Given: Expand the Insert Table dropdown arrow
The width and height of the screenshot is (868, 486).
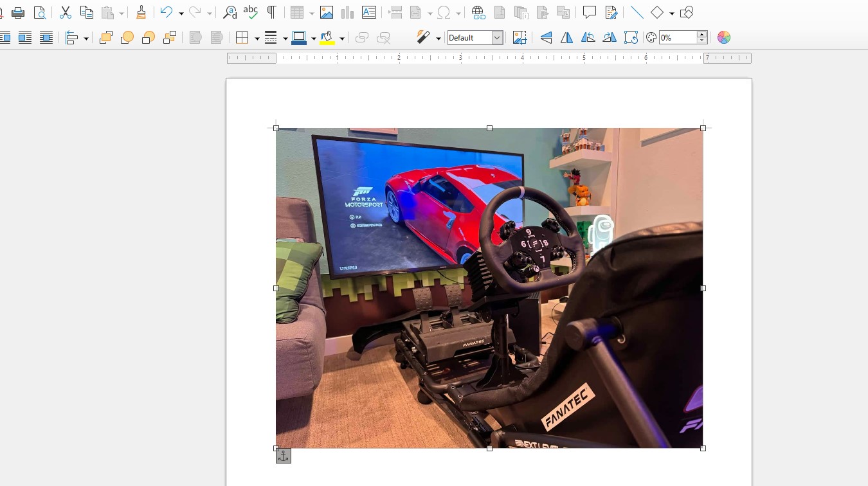Looking at the screenshot, I should (x=311, y=13).
